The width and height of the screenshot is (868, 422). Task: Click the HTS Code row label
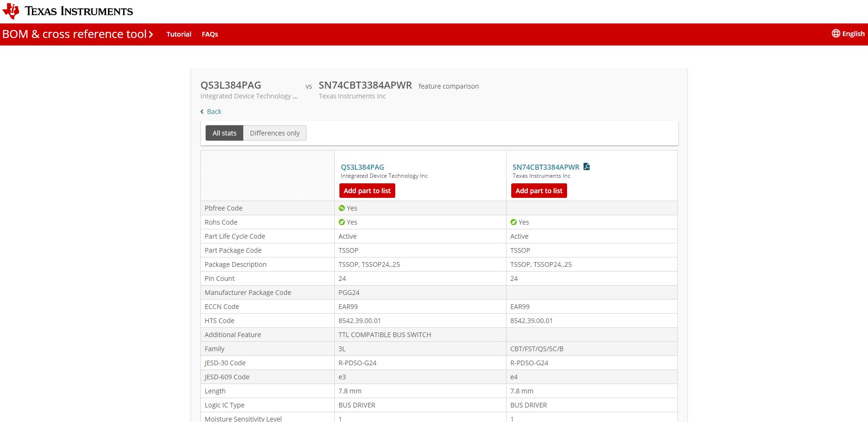coord(219,321)
